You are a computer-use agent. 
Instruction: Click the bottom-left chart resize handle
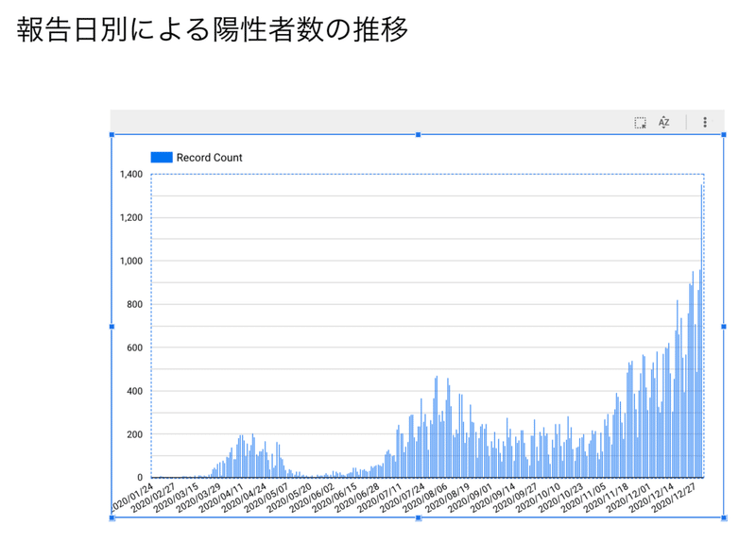coord(112,517)
